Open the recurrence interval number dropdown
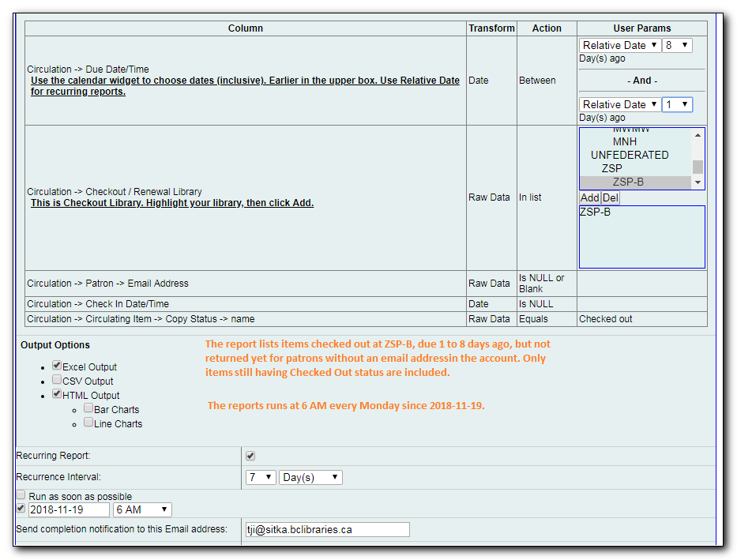The image size is (737, 560). (260, 477)
